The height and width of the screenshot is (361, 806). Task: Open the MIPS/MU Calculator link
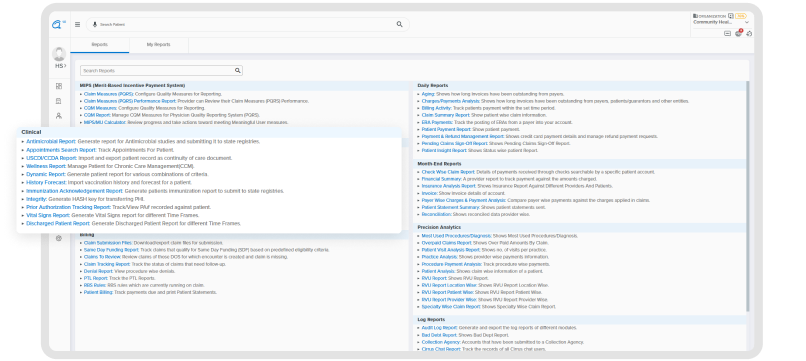(105, 122)
